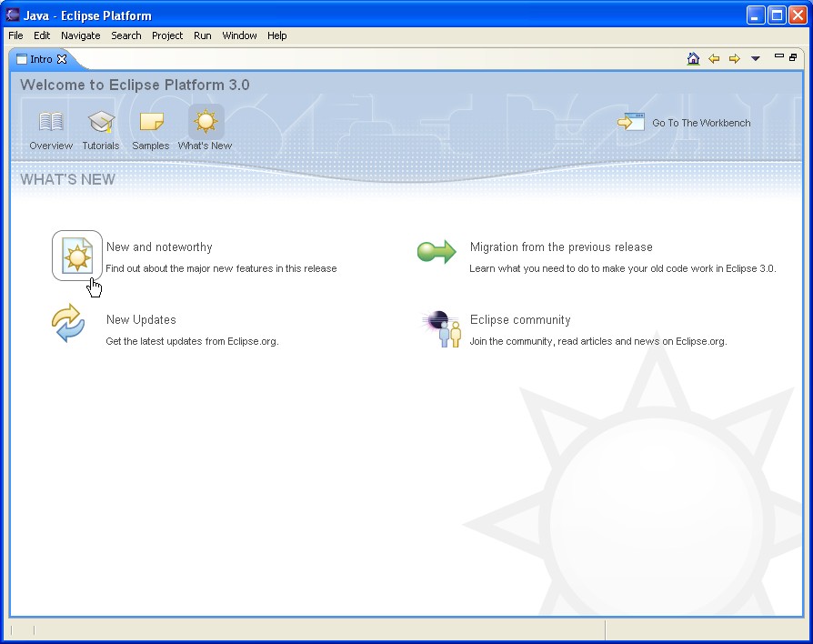The height and width of the screenshot is (644, 813).
Task: Click the Overview label
Action: pyautogui.click(x=51, y=146)
